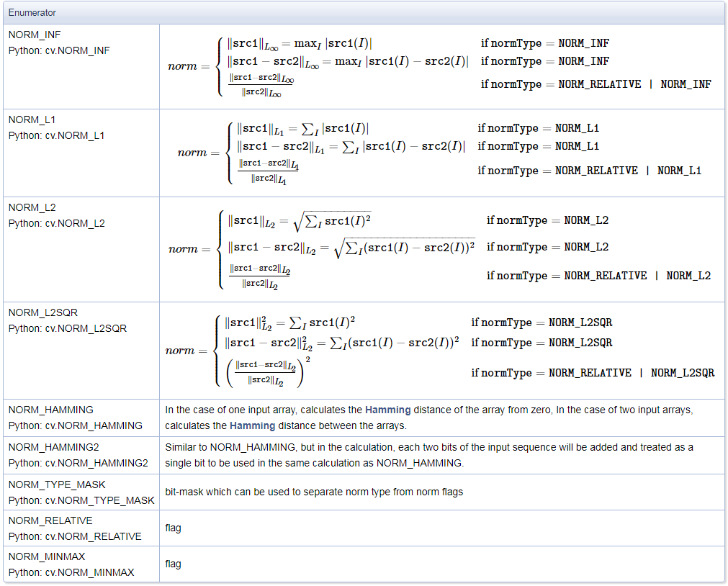Click "NORM_RELATIVE | NORM_L2SQR" in the formula
728x586 pixels.
(x=632, y=373)
